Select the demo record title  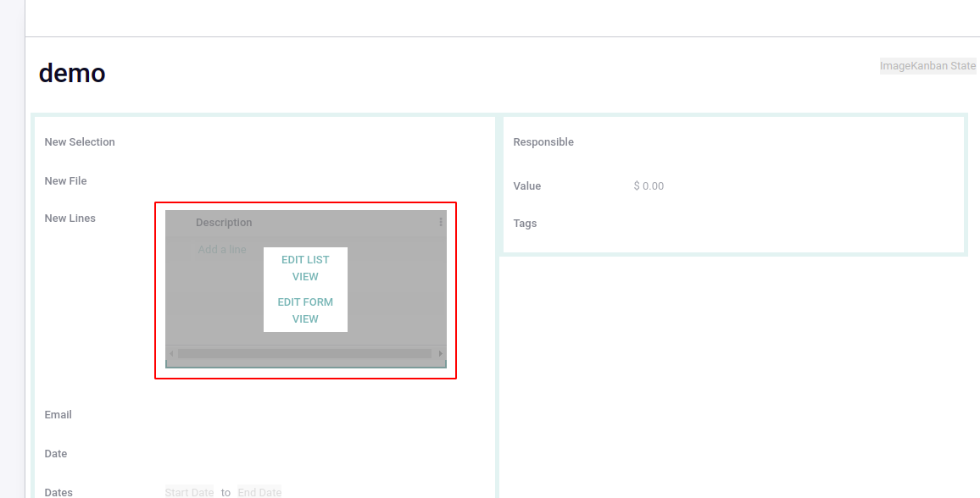click(72, 74)
